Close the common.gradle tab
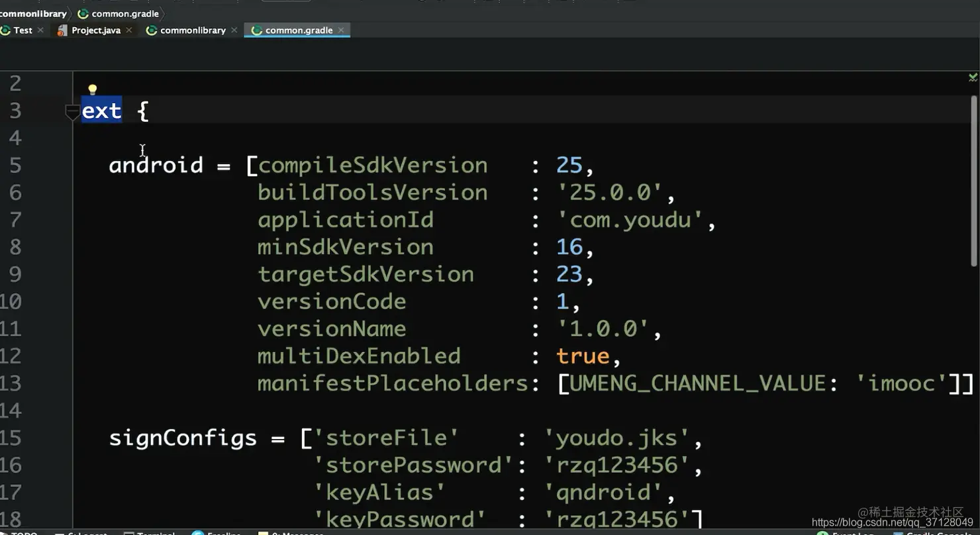 341,30
